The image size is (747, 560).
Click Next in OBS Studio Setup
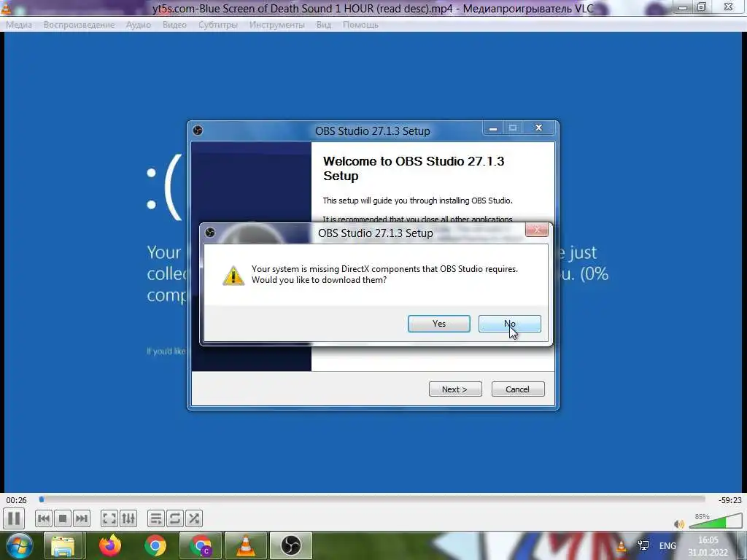click(x=455, y=389)
